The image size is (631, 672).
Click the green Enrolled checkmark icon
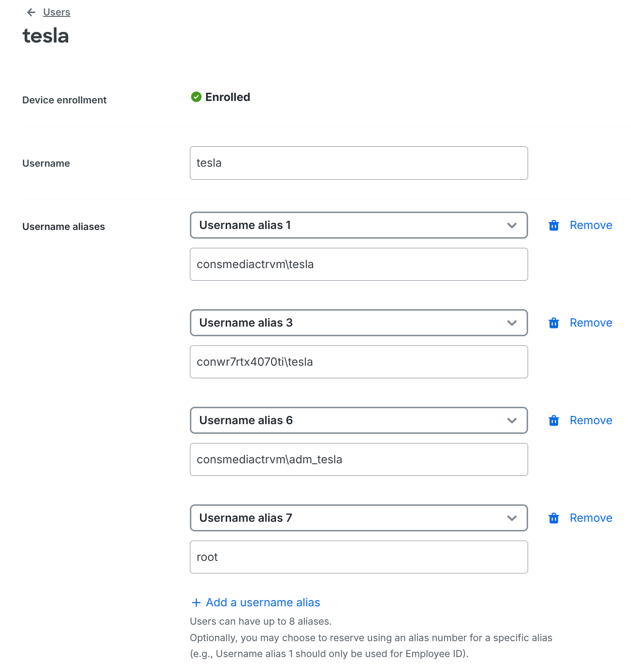196,97
